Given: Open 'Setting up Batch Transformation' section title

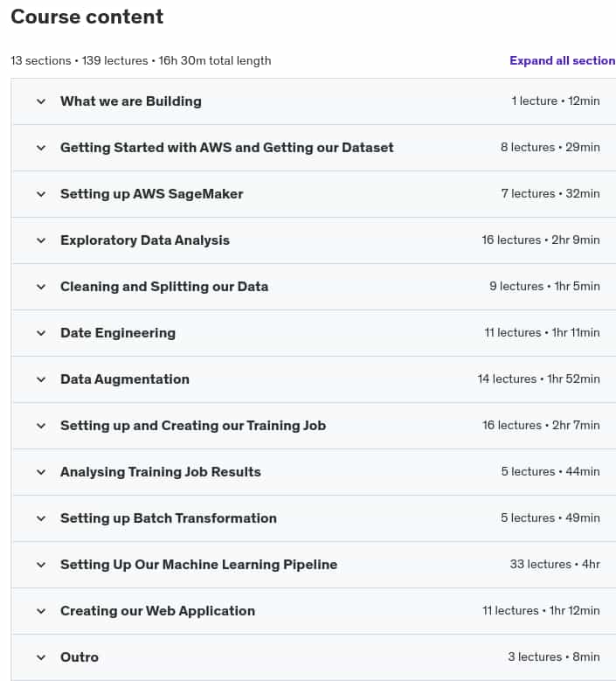Looking at the screenshot, I should [169, 518].
